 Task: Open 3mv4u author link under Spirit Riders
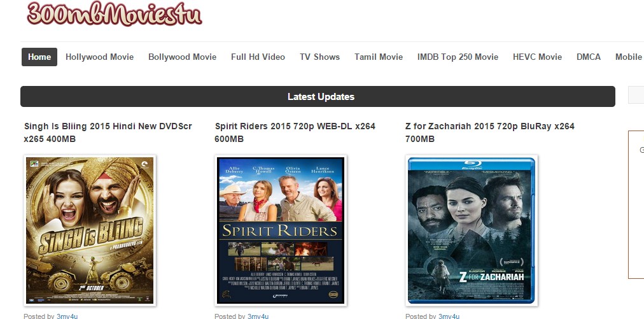pyautogui.click(x=258, y=316)
